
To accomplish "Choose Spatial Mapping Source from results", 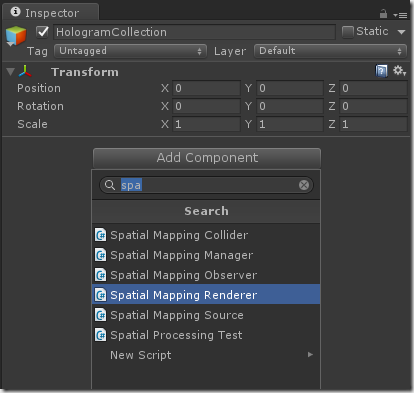I will [206, 315].
